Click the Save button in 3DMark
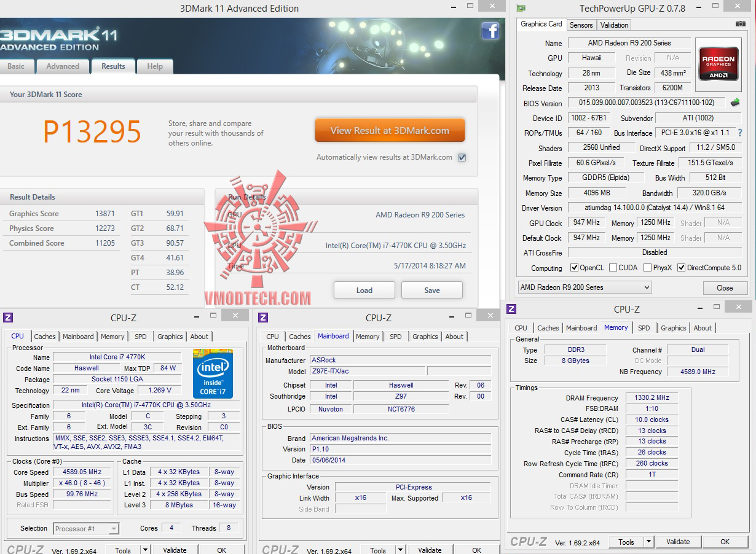Viewport: 756px width, 554px height. click(x=432, y=291)
